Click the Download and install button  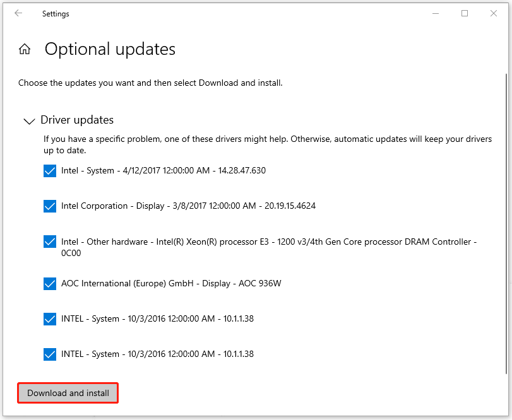tap(68, 392)
